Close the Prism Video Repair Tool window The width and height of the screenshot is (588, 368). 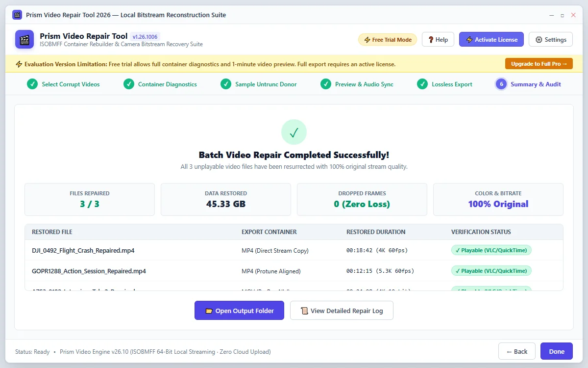(x=573, y=15)
